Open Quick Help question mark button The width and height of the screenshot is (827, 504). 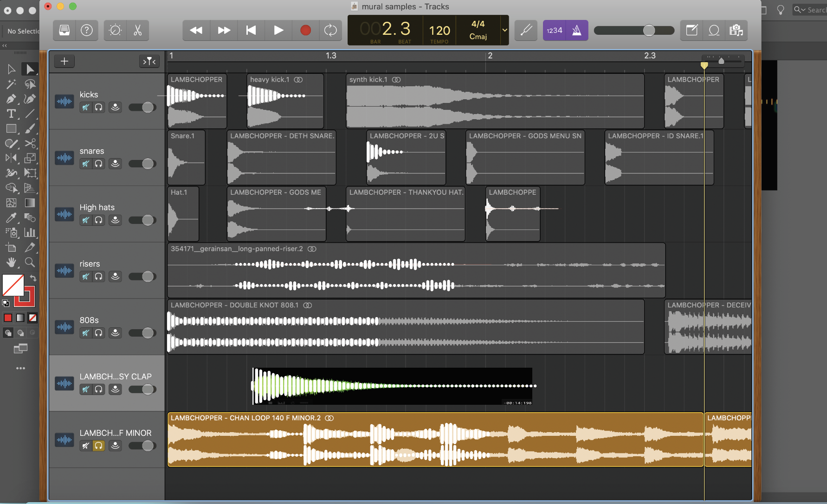[x=87, y=31]
